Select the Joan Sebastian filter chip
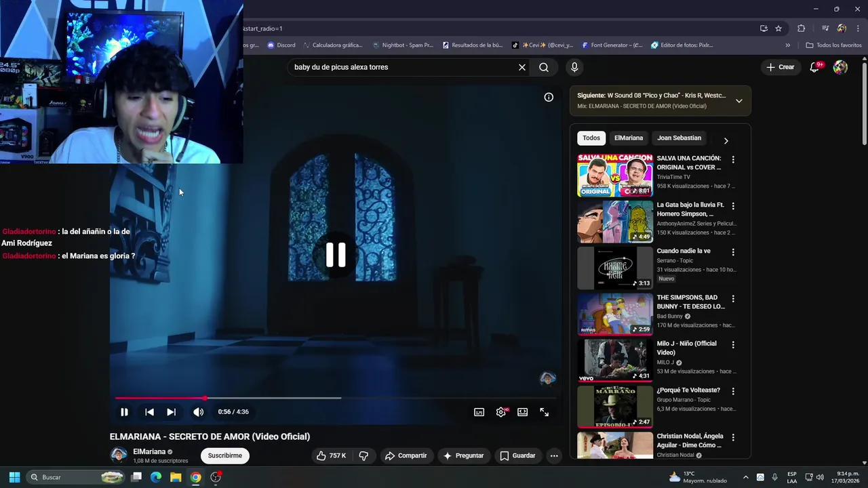Viewport: 868px width, 488px height. pos(679,138)
